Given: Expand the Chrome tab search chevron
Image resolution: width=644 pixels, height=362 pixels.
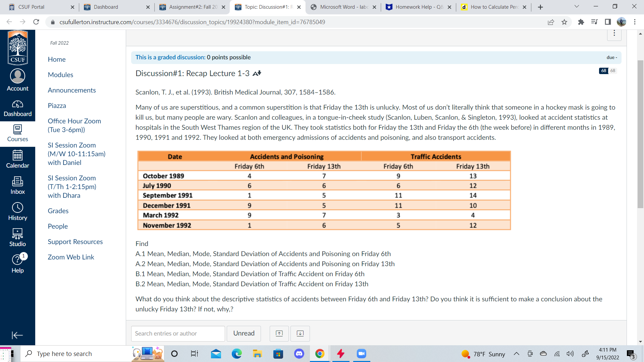Looking at the screenshot, I should point(577,7).
